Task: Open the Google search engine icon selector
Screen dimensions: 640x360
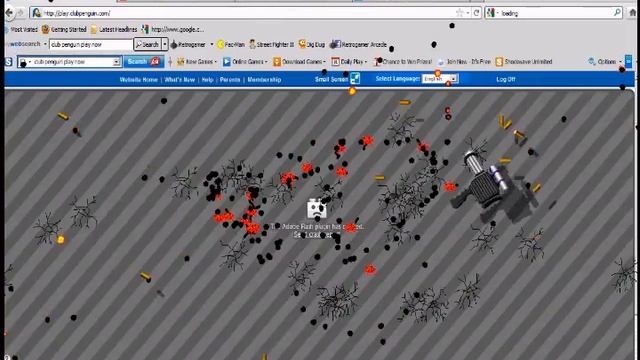Action: (x=491, y=13)
